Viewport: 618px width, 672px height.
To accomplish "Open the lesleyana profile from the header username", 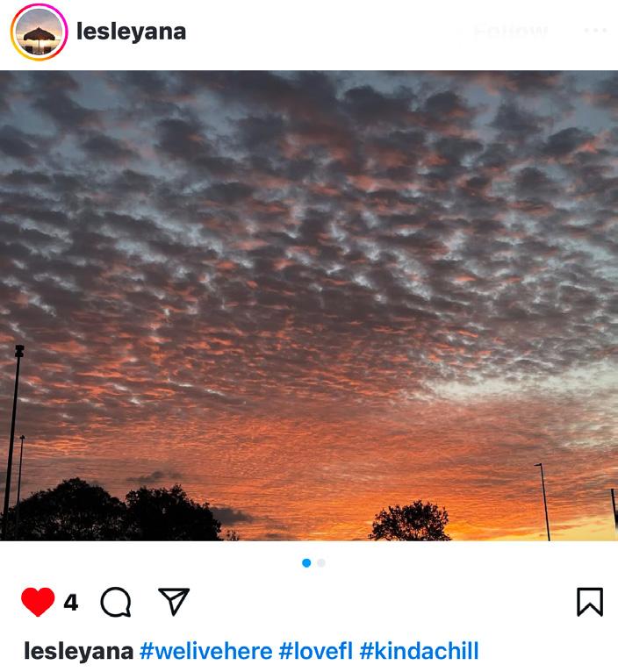I will [x=131, y=32].
